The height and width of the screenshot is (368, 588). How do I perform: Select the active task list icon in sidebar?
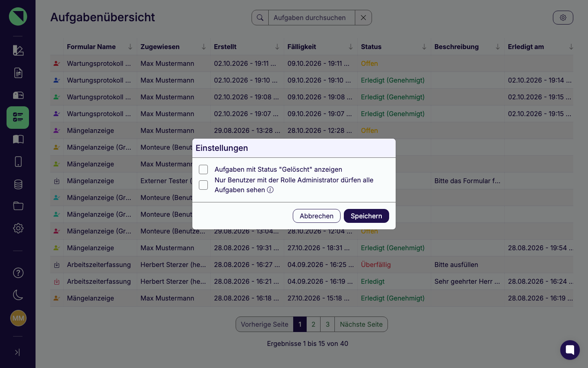tap(18, 117)
